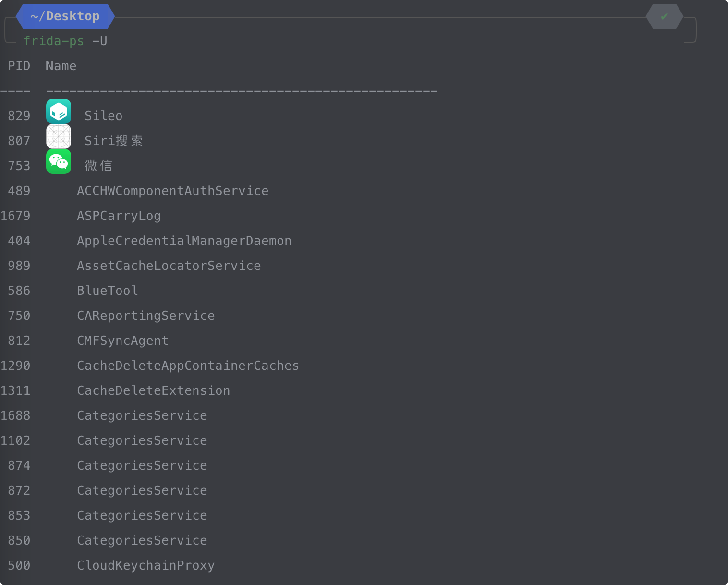The image size is (728, 585).
Task: Click the green checkmark status badge
Action: [x=665, y=16]
